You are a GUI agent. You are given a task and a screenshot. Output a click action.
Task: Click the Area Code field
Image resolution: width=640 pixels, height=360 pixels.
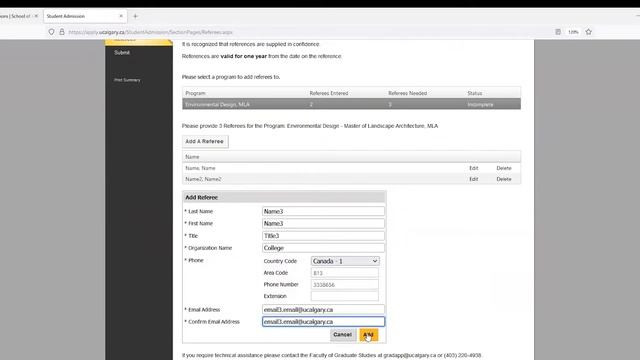(344, 273)
